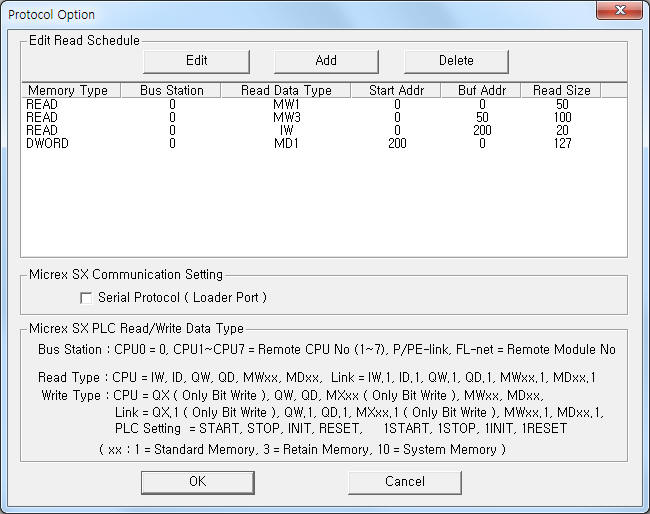Select the MD1 read data type cell

click(286, 143)
